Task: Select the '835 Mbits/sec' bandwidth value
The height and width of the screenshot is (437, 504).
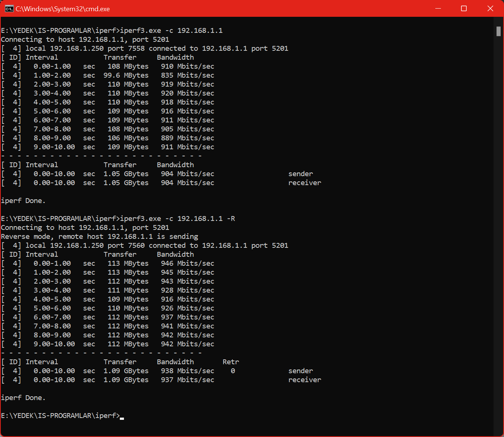Action: click(188, 75)
